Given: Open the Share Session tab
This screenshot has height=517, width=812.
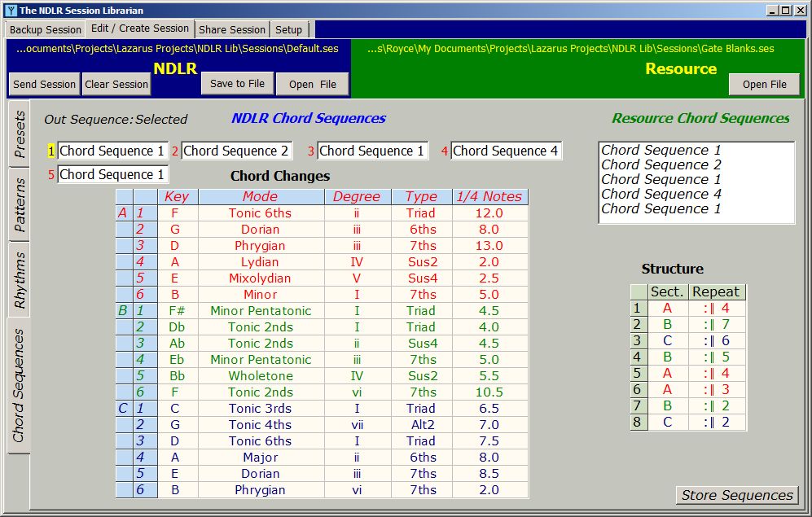Looking at the screenshot, I should click(232, 28).
